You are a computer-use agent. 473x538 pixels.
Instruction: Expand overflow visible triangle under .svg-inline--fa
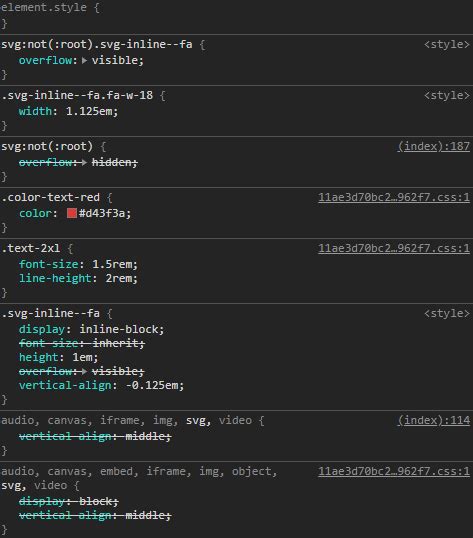point(84,371)
